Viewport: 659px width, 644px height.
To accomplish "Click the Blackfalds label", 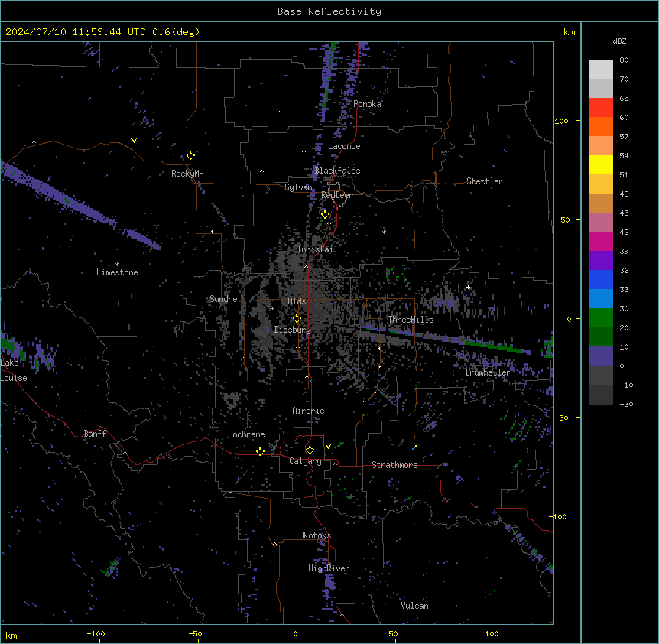I will point(337,171).
